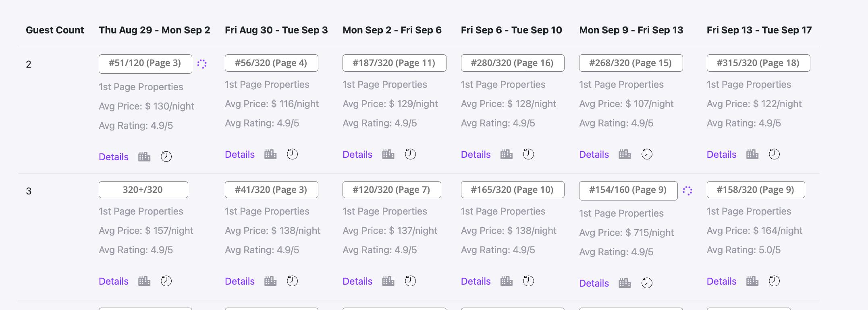Click the 320+/320 rank badge
Image resolution: width=868 pixels, height=310 pixels.
coord(143,190)
